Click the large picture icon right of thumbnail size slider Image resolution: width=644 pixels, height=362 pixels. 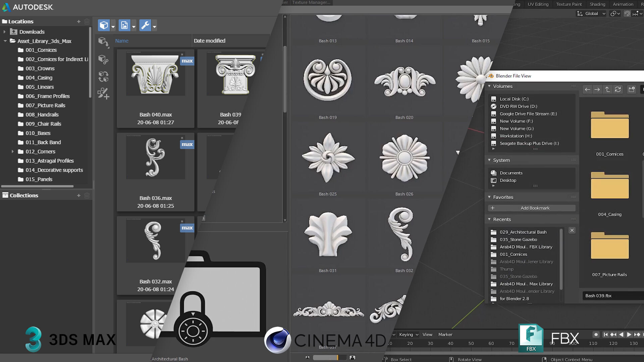352,358
